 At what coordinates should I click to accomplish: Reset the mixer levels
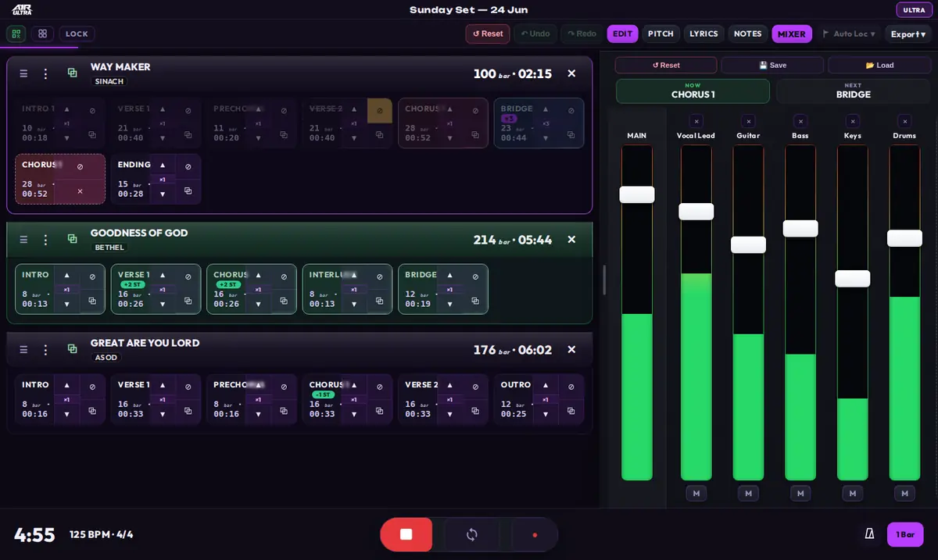[x=666, y=65]
